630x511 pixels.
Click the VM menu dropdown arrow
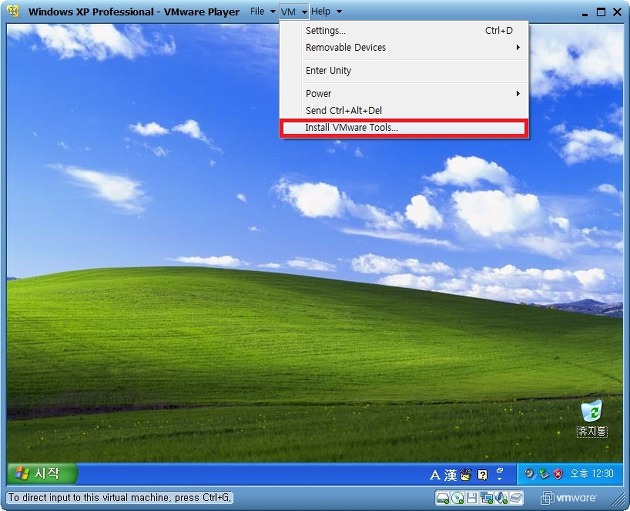pyautogui.click(x=304, y=12)
